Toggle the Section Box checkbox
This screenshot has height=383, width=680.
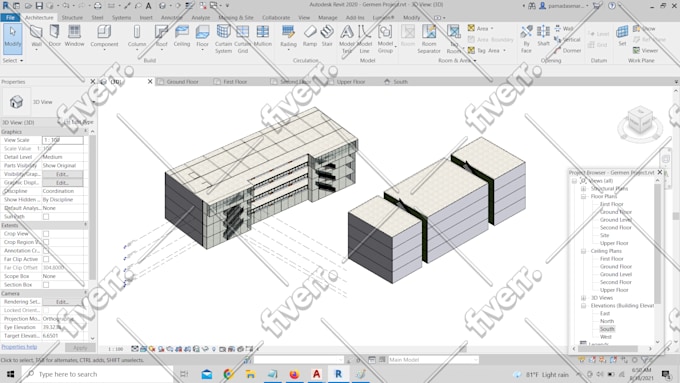coord(46,285)
